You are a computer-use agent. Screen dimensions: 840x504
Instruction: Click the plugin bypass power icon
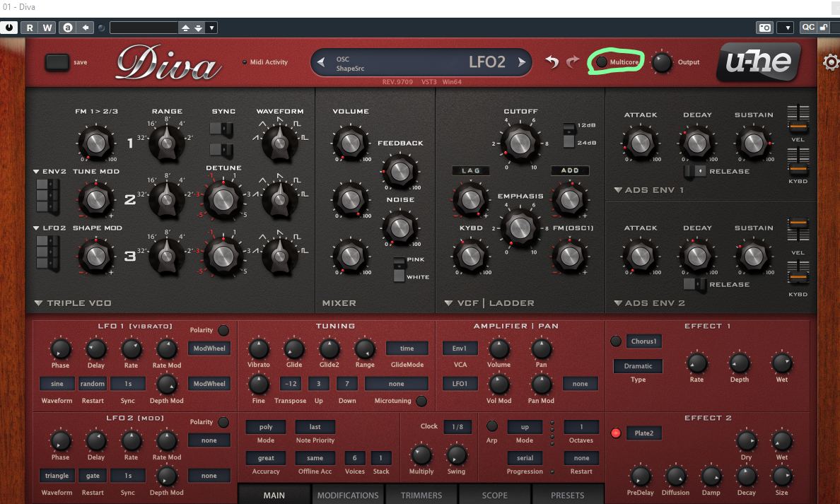pos(9,28)
